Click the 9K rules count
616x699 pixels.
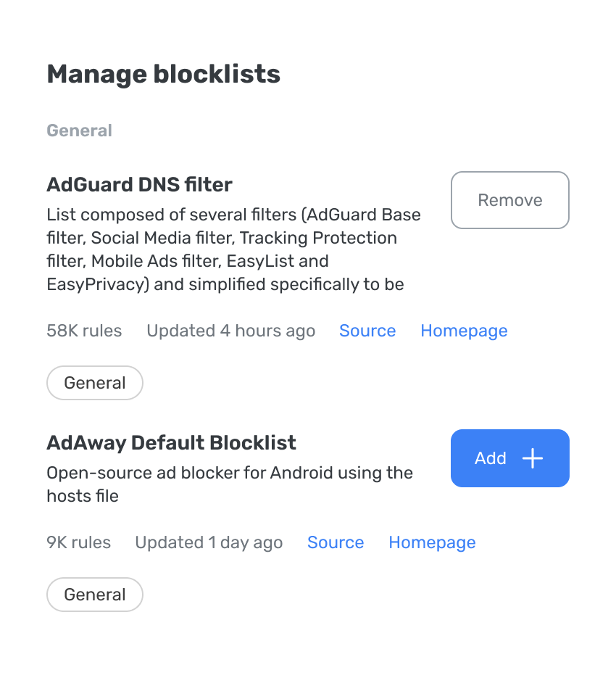pos(78,542)
